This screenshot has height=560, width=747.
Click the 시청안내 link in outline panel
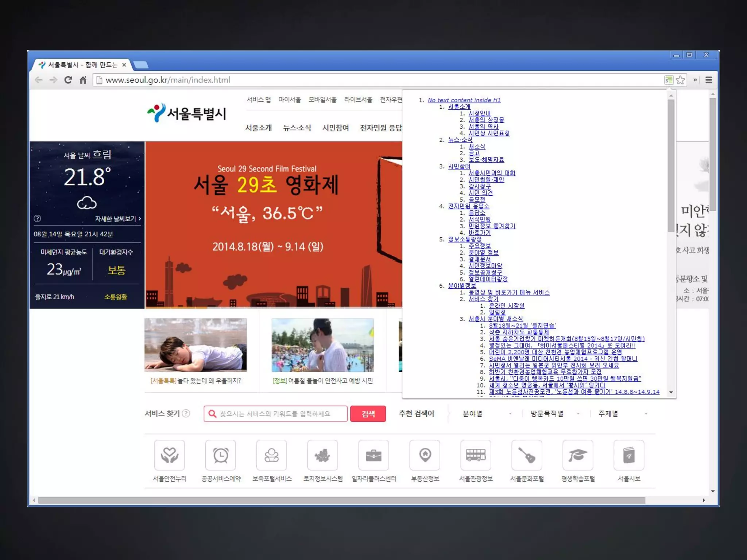[479, 113]
